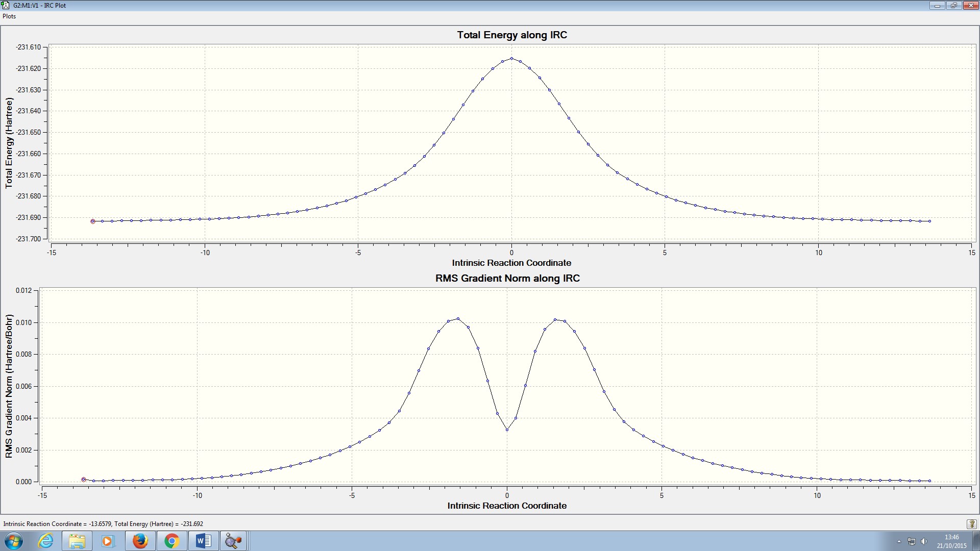Switch to Firefox in the taskbar
980x551 pixels.
click(140, 541)
